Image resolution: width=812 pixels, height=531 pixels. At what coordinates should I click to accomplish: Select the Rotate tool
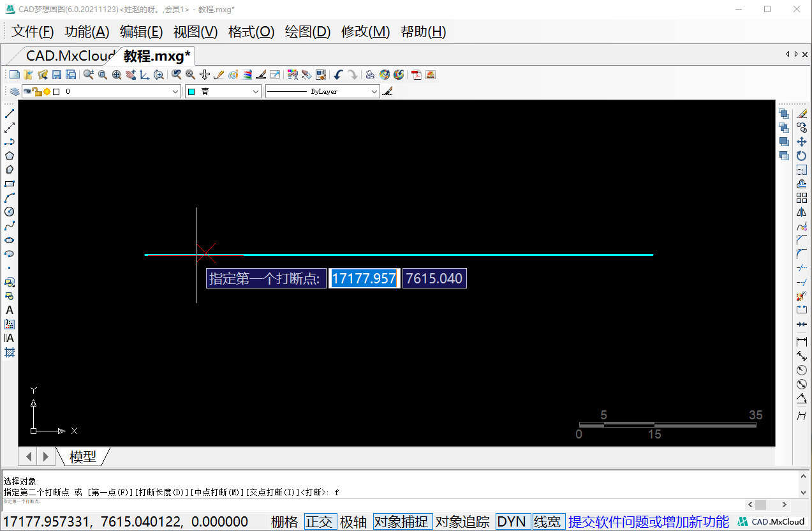coord(802,156)
